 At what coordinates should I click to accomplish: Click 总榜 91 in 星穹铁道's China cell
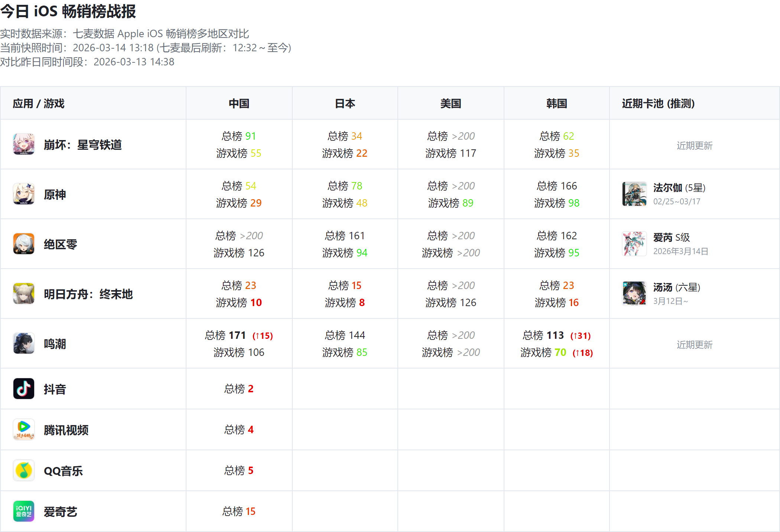pos(239,136)
